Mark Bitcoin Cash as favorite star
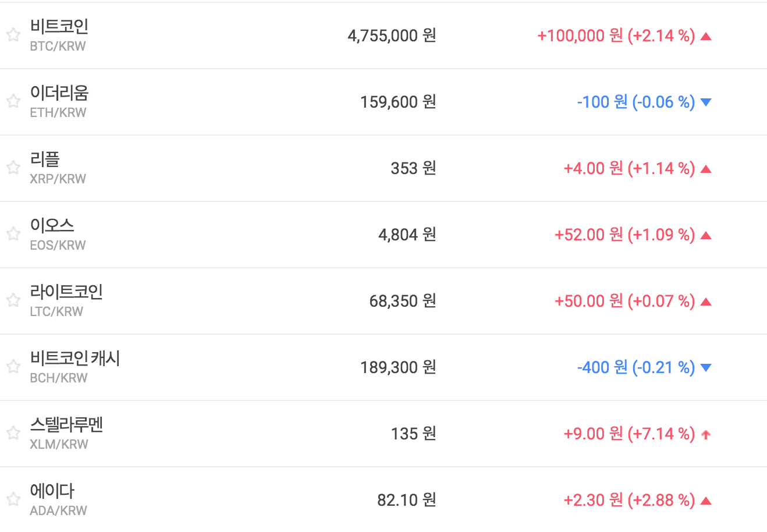The height and width of the screenshot is (532, 767). 13,367
